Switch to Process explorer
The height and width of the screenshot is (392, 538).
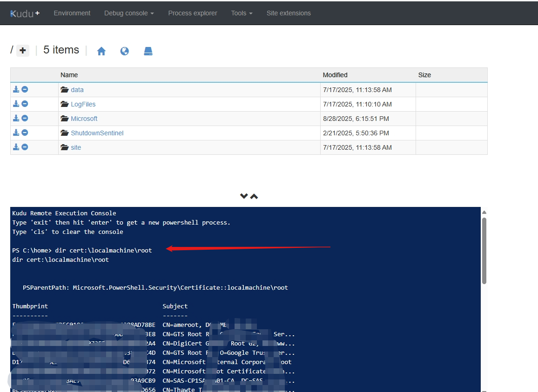pyautogui.click(x=193, y=13)
